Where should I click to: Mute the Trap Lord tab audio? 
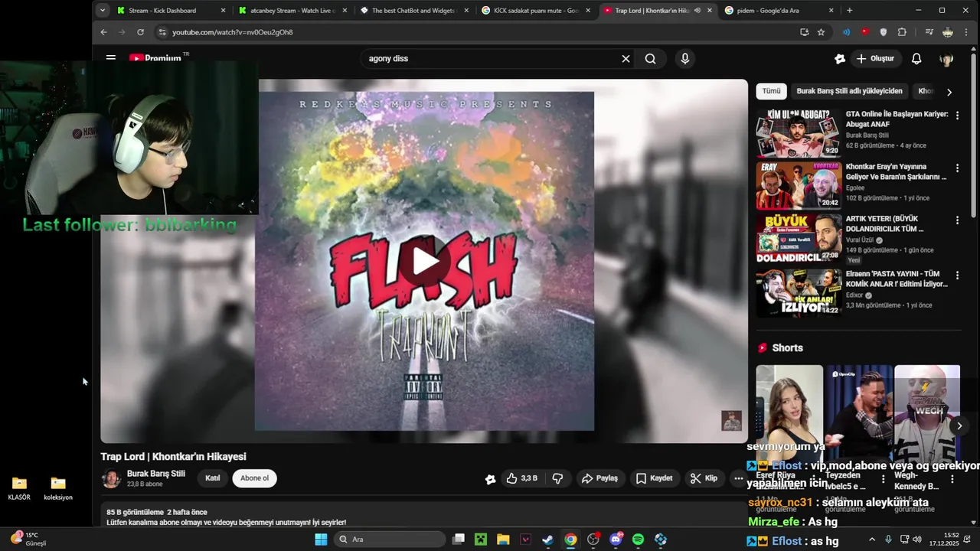[x=697, y=11]
